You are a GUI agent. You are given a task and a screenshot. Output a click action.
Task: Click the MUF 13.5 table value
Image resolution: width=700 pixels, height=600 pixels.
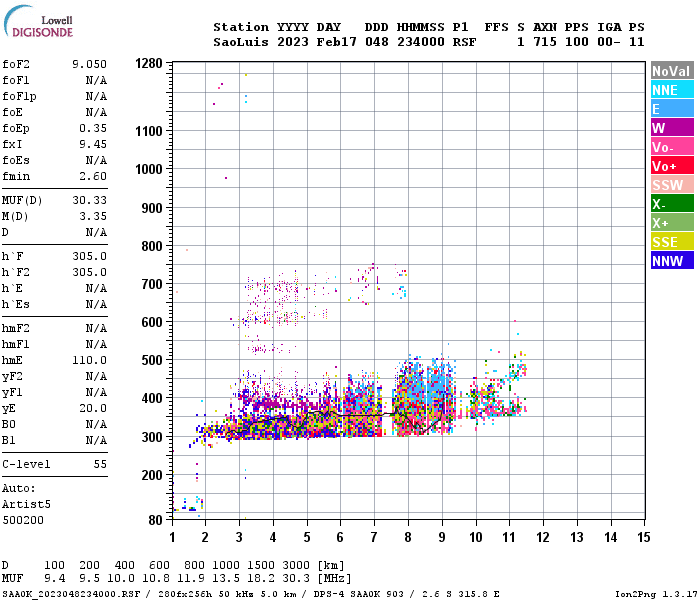click(226, 579)
